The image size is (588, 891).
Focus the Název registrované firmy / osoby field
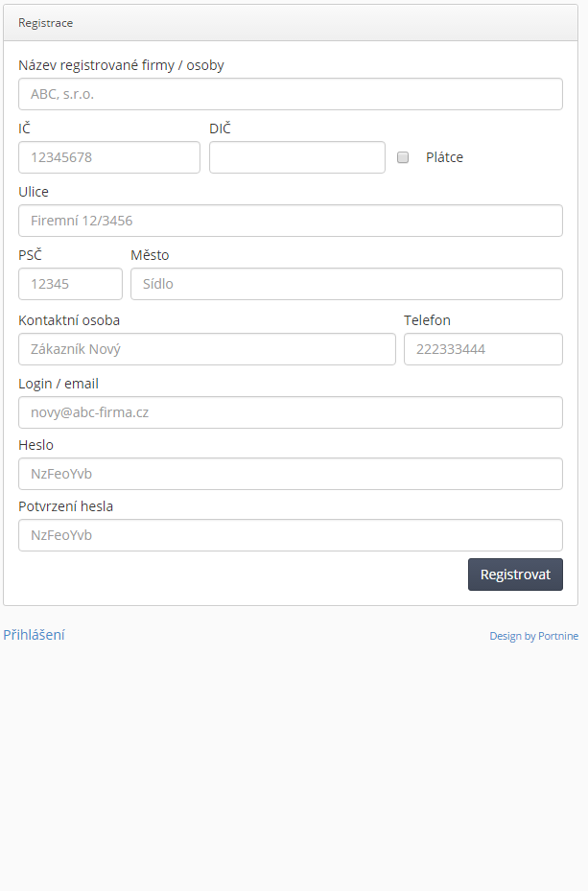click(x=291, y=94)
